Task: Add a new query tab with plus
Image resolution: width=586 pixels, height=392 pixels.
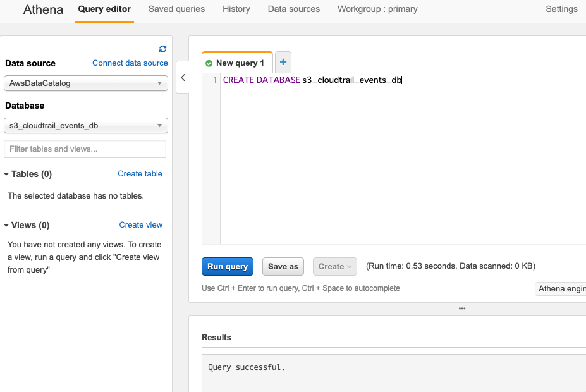Action: tap(283, 62)
